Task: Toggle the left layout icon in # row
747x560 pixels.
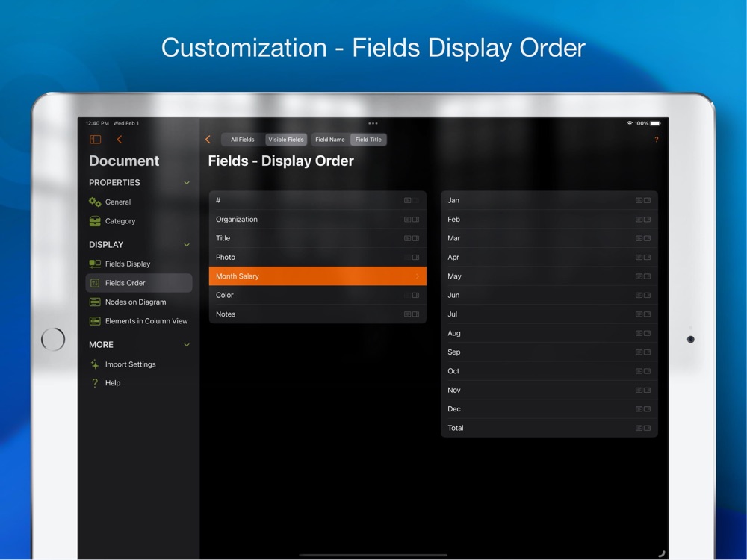Action: (x=407, y=200)
